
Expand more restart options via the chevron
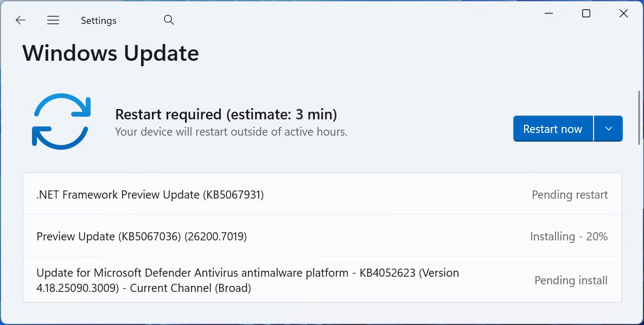pyautogui.click(x=609, y=128)
